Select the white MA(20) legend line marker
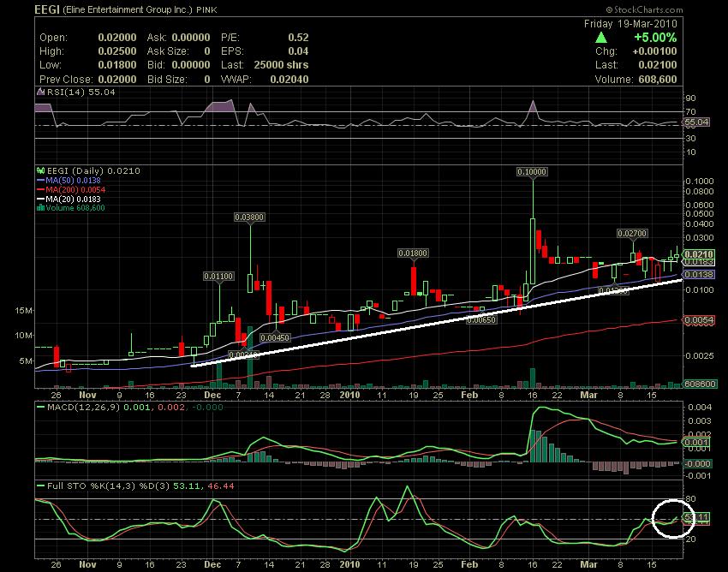 (x=40, y=199)
